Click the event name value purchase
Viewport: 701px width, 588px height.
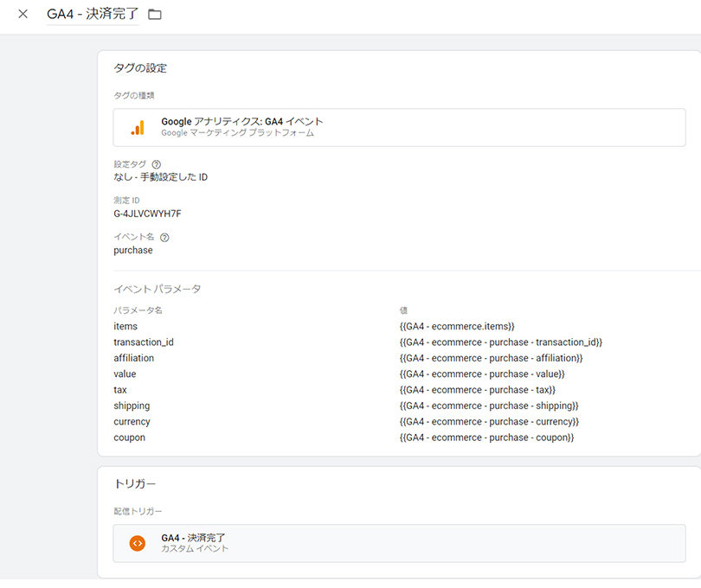[x=132, y=250]
